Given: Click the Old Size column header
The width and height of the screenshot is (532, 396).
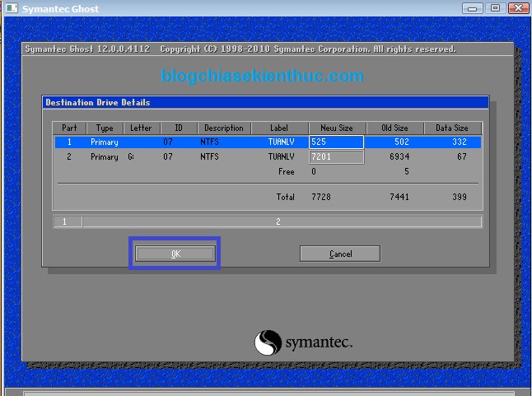Looking at the screenshot, I should tap(395, 128).
